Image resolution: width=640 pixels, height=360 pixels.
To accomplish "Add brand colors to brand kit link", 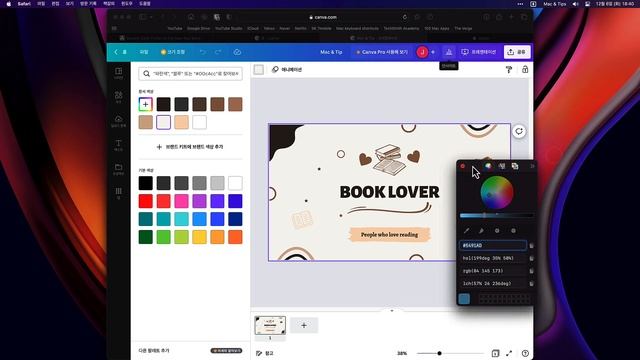I will (x=190, y=147).
